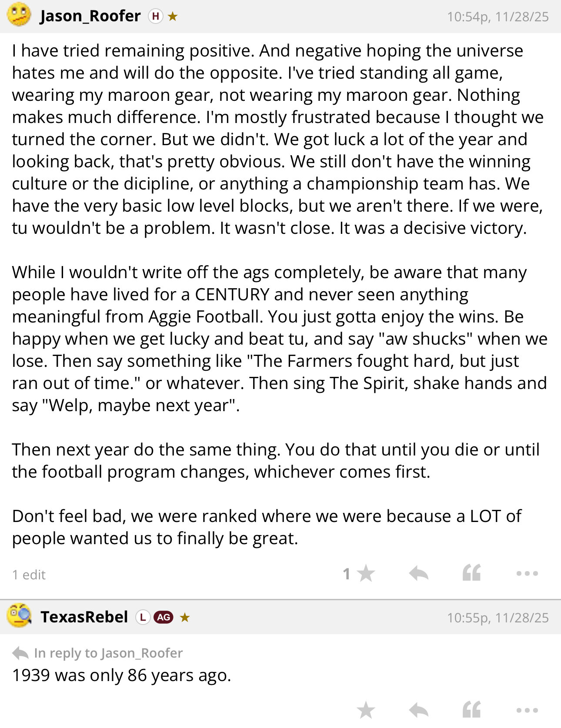
Task: Click the gold star beside TexasRebel's name
Action: click(185, 617)
